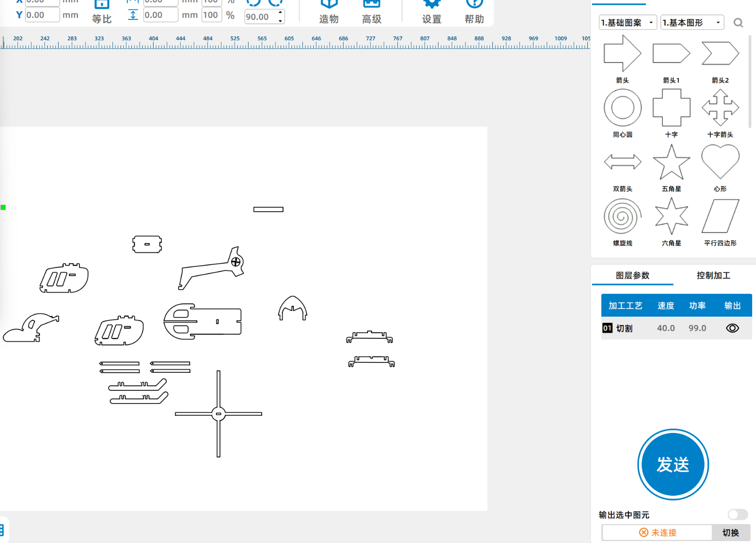The height and width of the screenshot is (543, 756).
Task: Open the 1.基础图案 category dropdown
Action: tap(627, 23)
